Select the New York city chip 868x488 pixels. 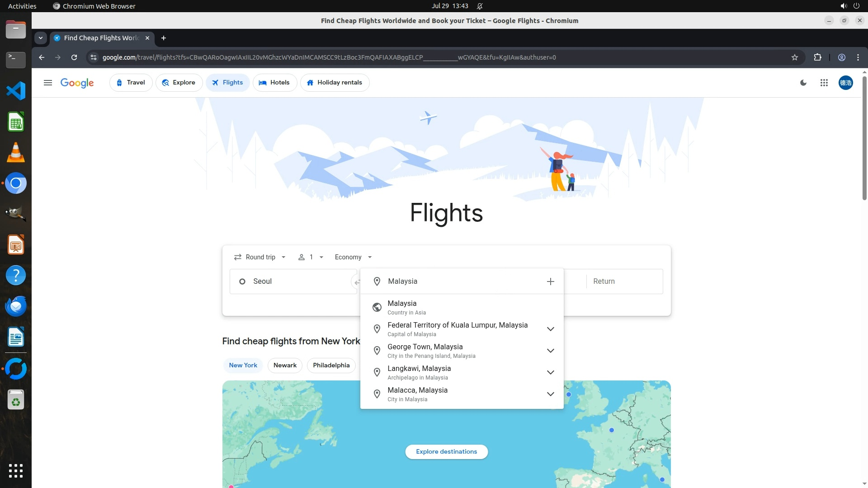(x=243, y=365)
